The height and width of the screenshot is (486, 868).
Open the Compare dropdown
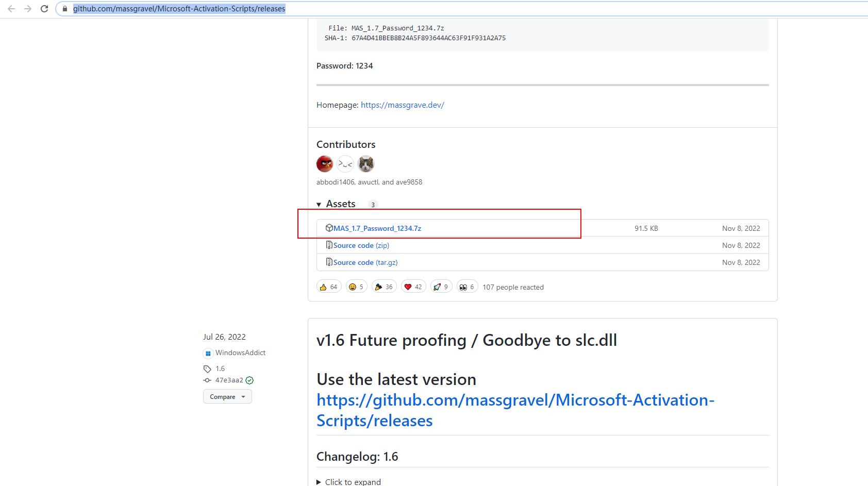[x=227, y=396]
